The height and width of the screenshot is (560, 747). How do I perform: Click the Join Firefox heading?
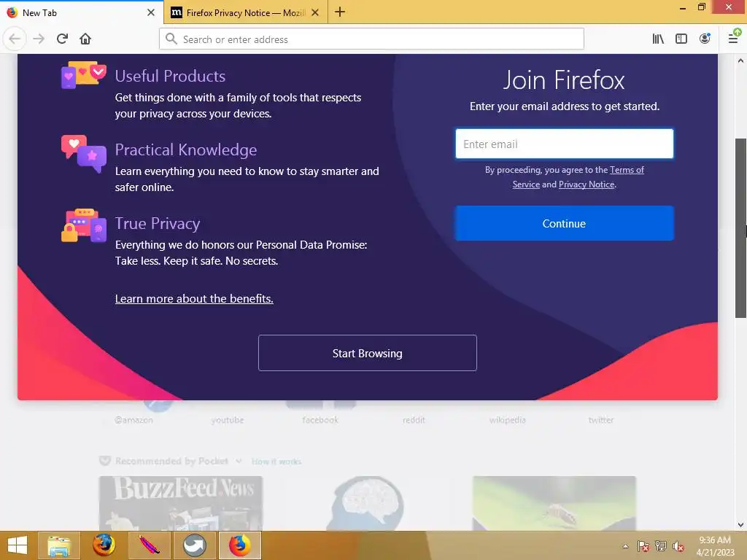pos(564,80)
